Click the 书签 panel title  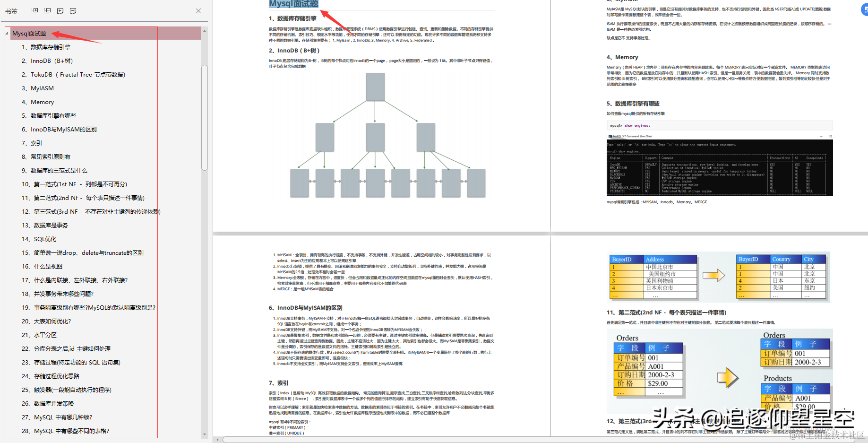coord(11,11)
